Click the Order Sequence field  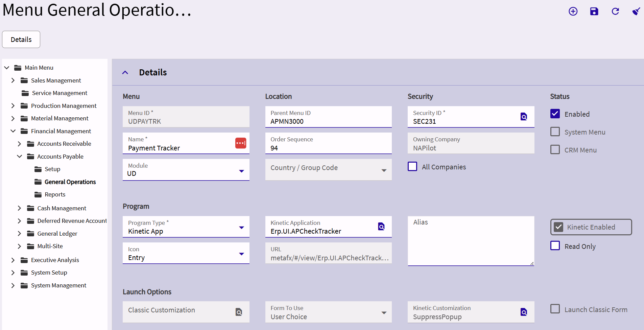[x=328, y=148]
